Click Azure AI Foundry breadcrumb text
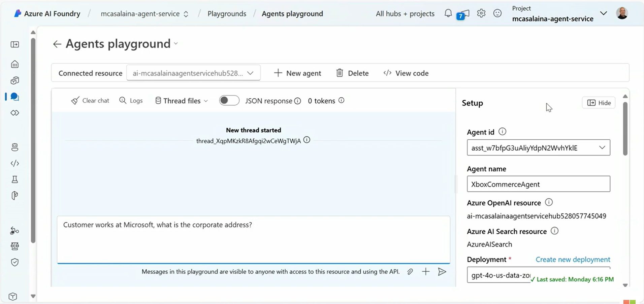The width and height of the screenshot is (644, 304). (x=52, y=14)
